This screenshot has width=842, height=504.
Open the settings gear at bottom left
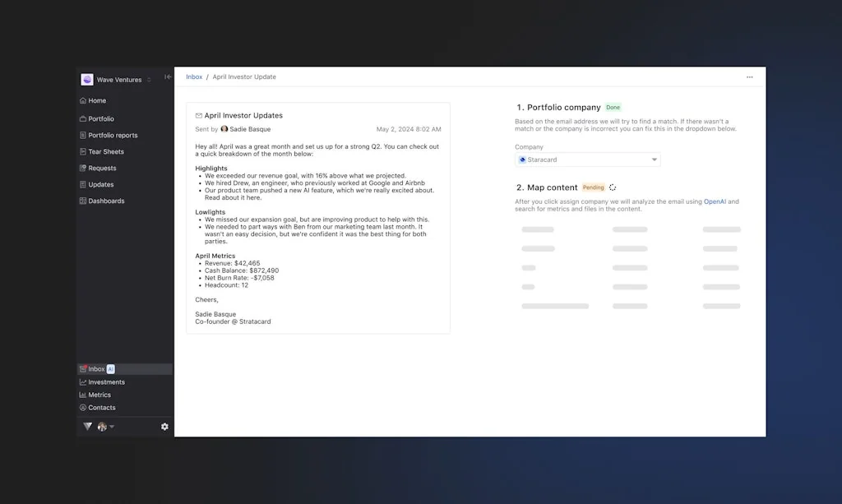[164, 426]
